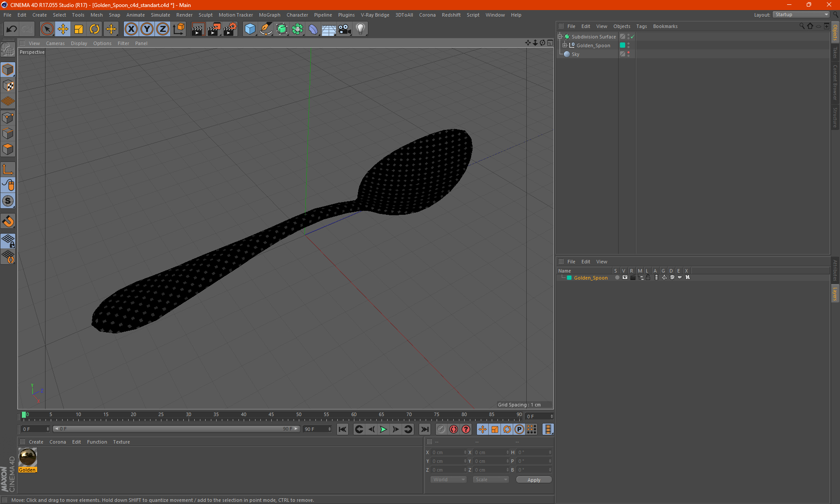Click the Enable Snap magnet icon

point(8,221)
